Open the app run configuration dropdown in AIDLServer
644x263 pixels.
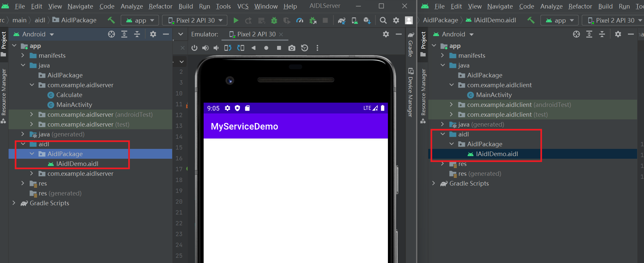[x=140, y=20]
